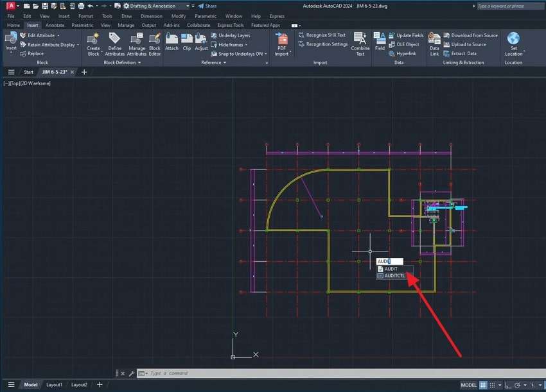The image size is (546, 392).
Task: Toggle MODEL space button in status bar
Action: pos(469,385)
